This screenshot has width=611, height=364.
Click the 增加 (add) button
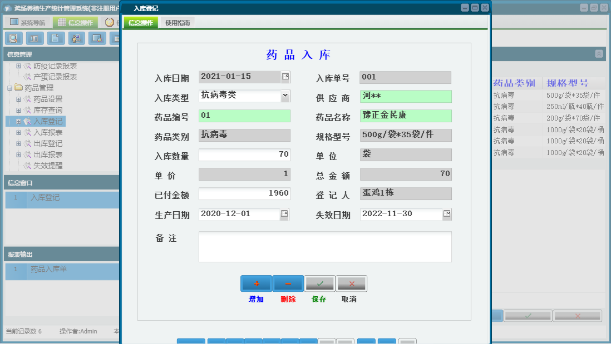[x=255, y=283]
